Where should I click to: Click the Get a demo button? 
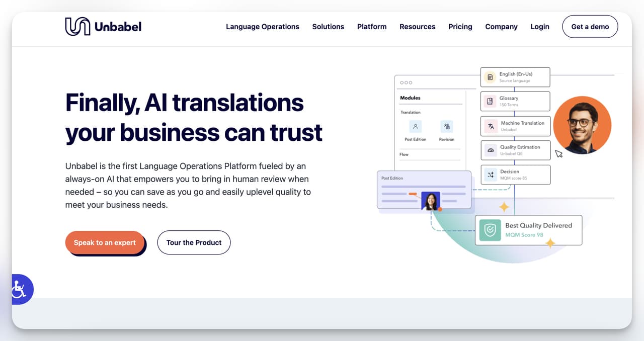(x=590, y=27)
